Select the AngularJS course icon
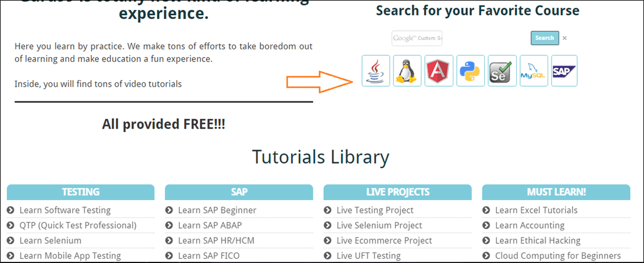 (x=439, y=71)
